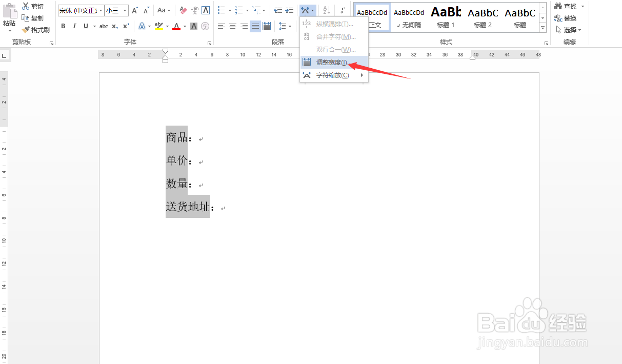The height and width of the screenshot is (364, 622).
Task: Select the 正文 style
Action: 372,17
